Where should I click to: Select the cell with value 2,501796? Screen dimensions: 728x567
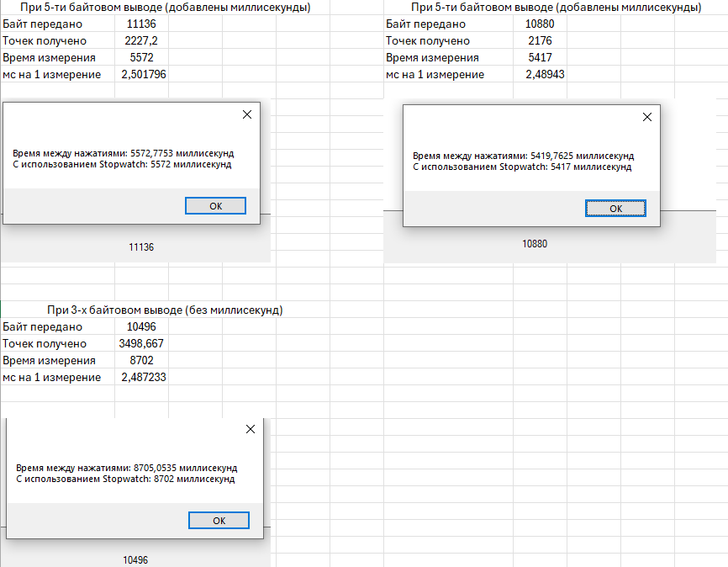[x=143, y=74]
